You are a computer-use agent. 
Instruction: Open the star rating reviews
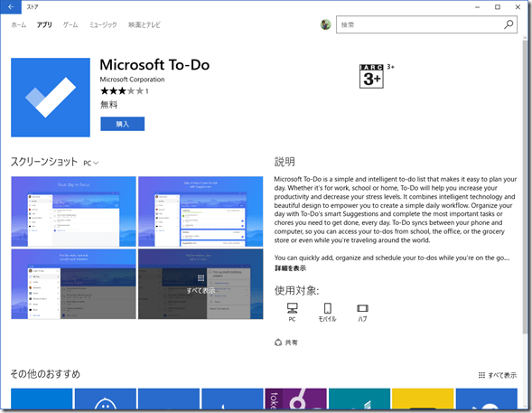pyautogui.click(x=124, y=91)
